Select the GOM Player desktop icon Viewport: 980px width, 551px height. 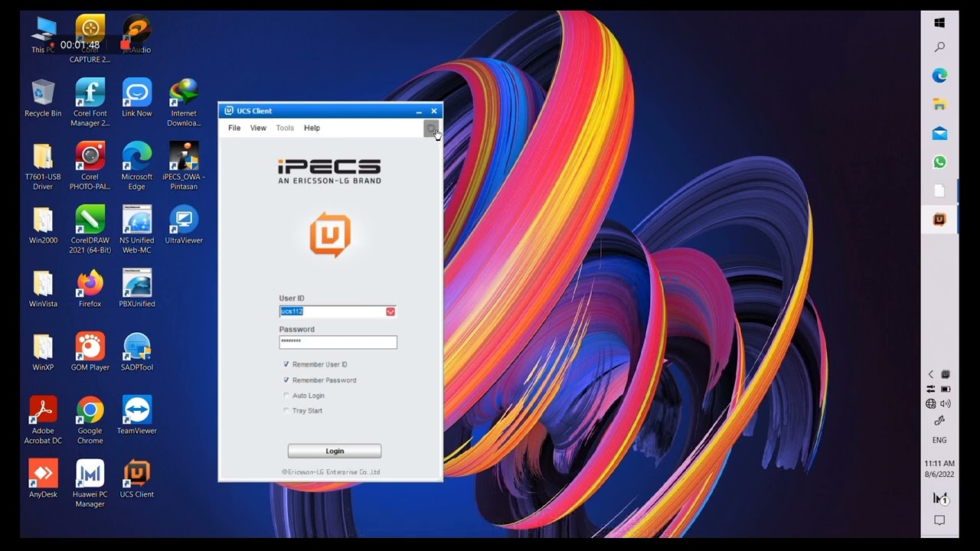coord(90,352)
